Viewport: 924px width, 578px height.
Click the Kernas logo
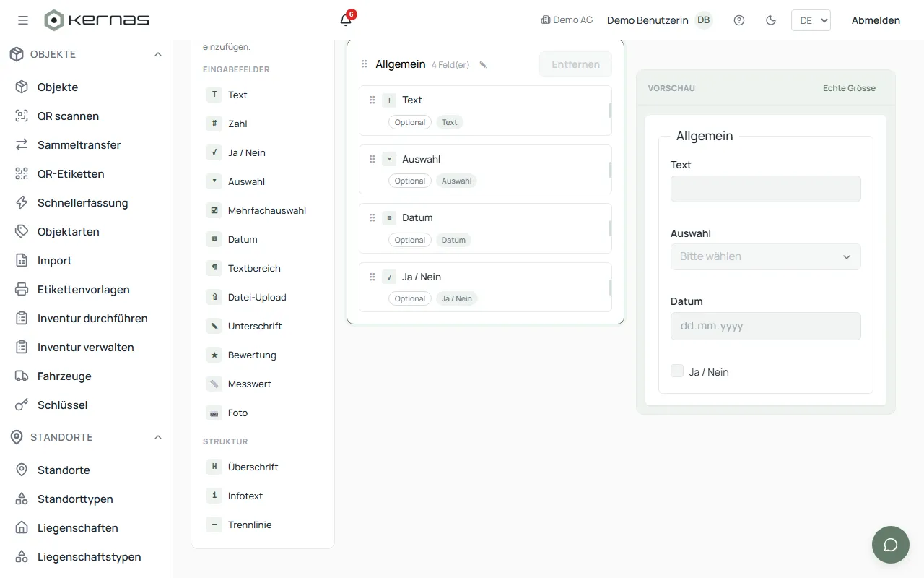tap(97, 20)
